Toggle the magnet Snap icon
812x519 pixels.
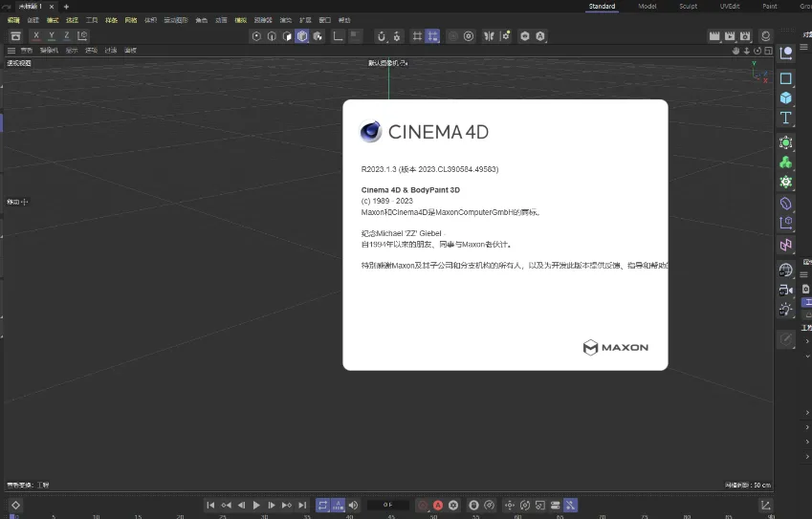tap(382, 36)
